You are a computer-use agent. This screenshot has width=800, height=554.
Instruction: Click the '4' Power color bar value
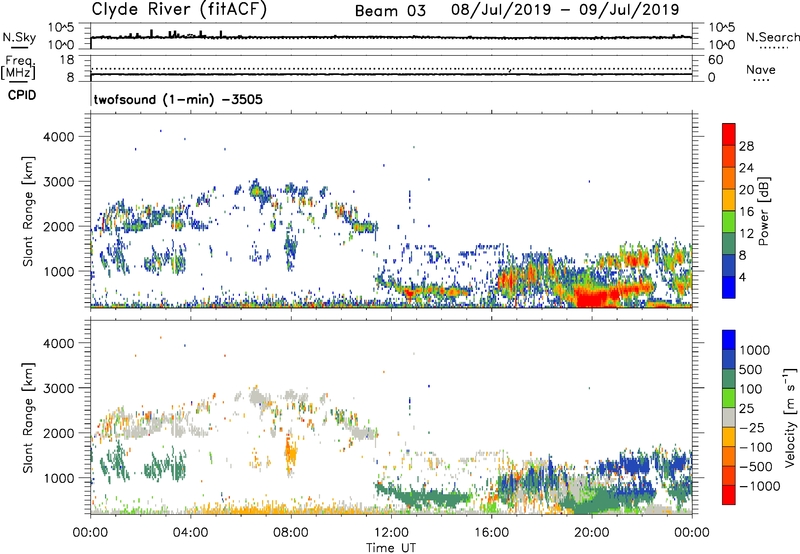click(742, 277)
